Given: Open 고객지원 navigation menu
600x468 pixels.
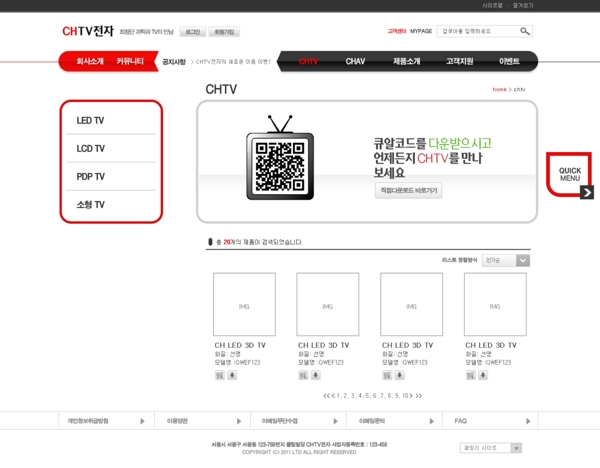Looking at the screenshot, I should pyautogui.click(x=460, y=61).
